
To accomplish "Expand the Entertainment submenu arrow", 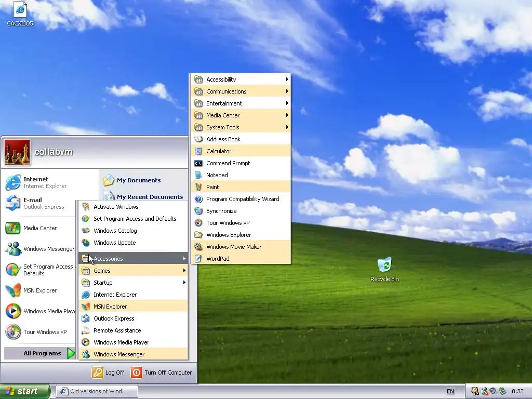I will [x=287, y=103].
